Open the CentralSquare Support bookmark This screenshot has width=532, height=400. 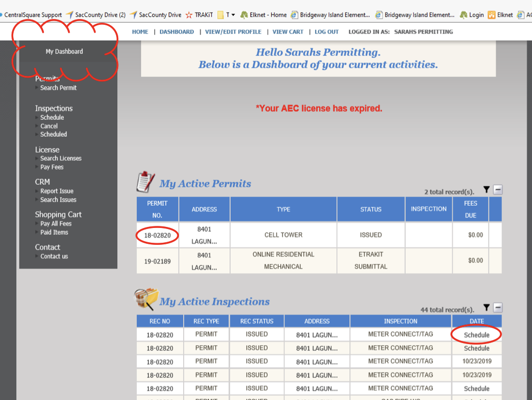31,15
